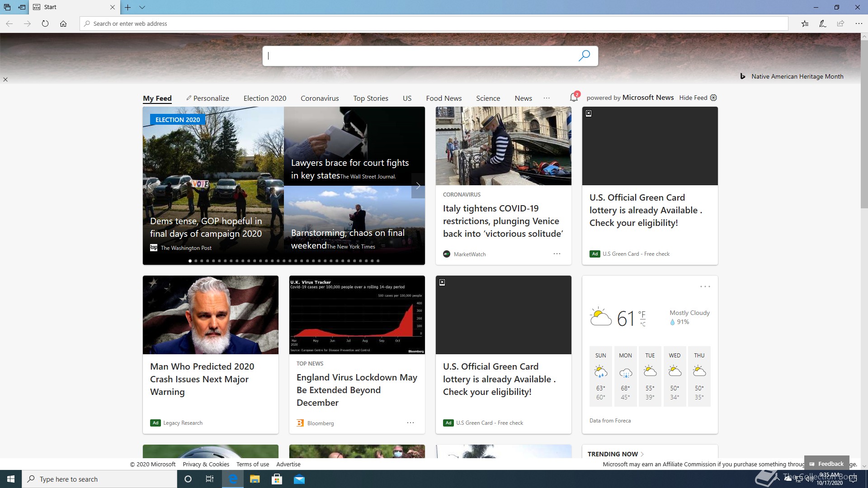Image resolution: width=868 pixels, height=488 pixels.
Task: Open the Science tab
Action: pos(488,99)
